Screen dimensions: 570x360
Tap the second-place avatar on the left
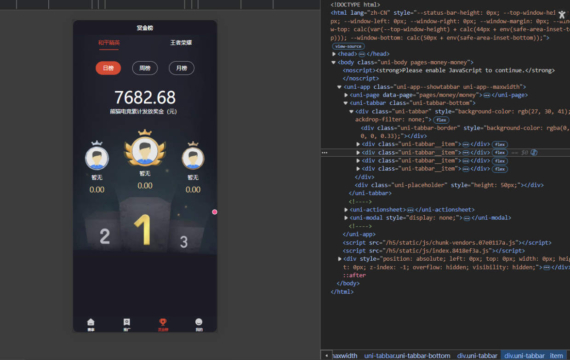[97, 158]
